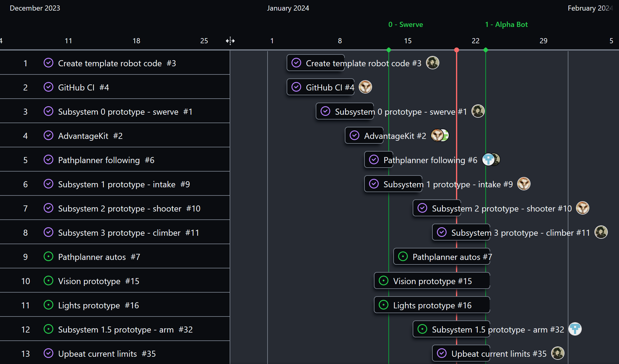The image size is (619, 364).
Task: Click the column resize handle icon in the header
Action: click(x=230, y=41)
